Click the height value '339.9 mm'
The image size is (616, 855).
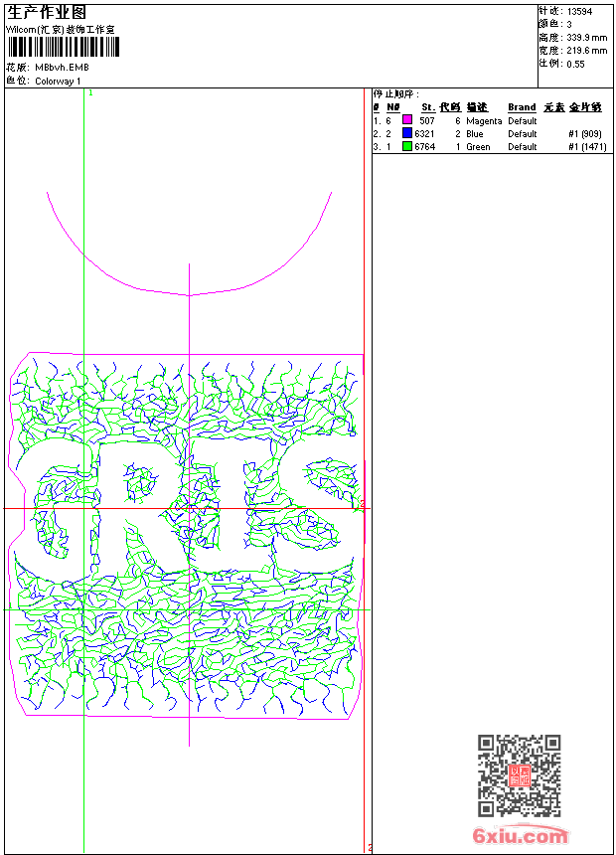coord(586,38)
